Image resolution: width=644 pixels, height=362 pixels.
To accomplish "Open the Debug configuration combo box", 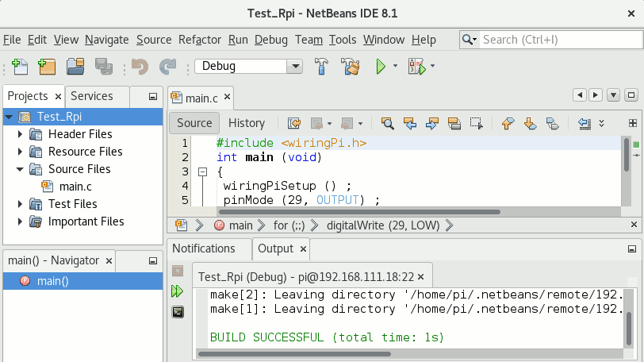I will pos(248,66).
